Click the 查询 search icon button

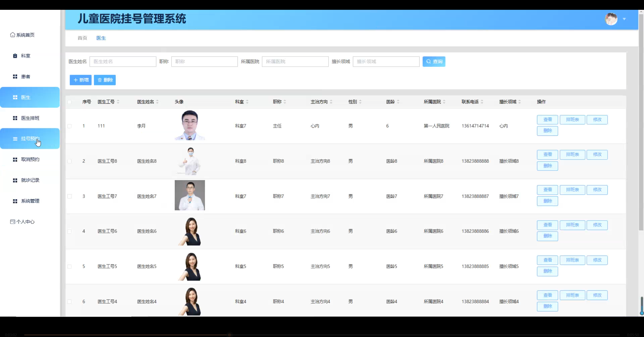(434, 61)
